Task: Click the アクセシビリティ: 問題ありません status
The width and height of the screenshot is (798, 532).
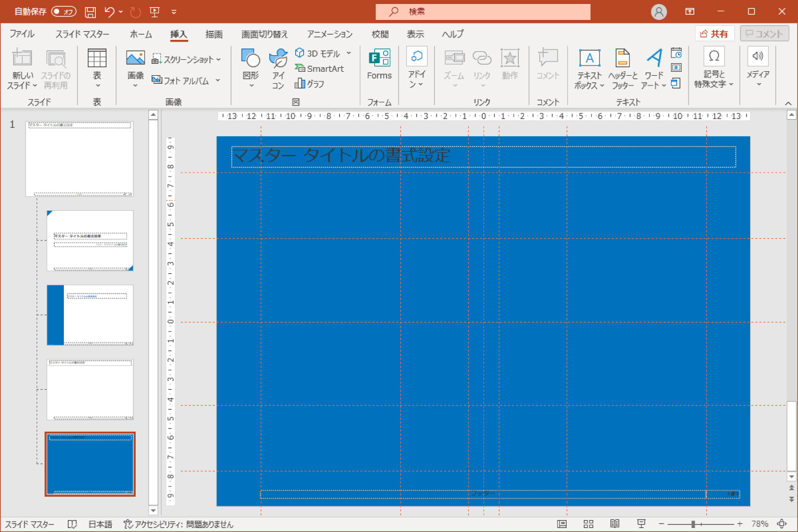Action: pyautogui.click(x=178, y=524)
